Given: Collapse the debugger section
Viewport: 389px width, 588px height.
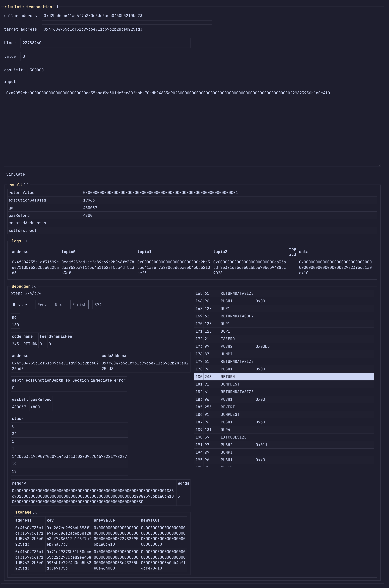Looking at the screenshot, I should coord(34,287).
